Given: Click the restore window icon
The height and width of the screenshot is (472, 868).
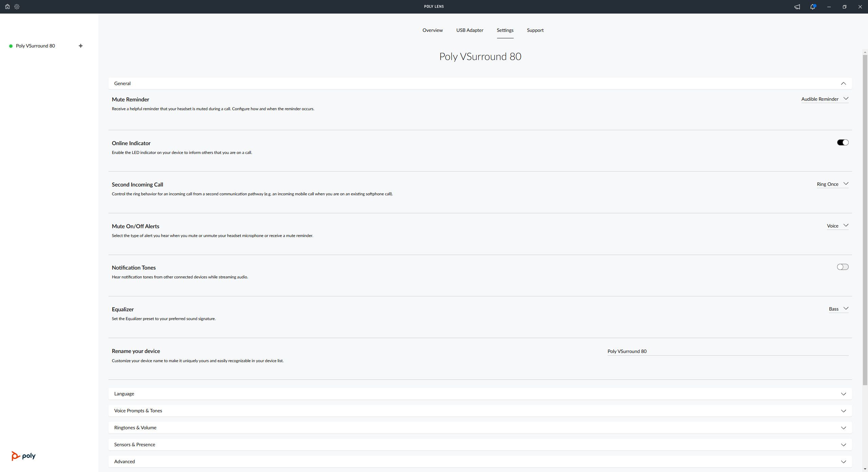Looking at the screenshot, I should point(844,7).
